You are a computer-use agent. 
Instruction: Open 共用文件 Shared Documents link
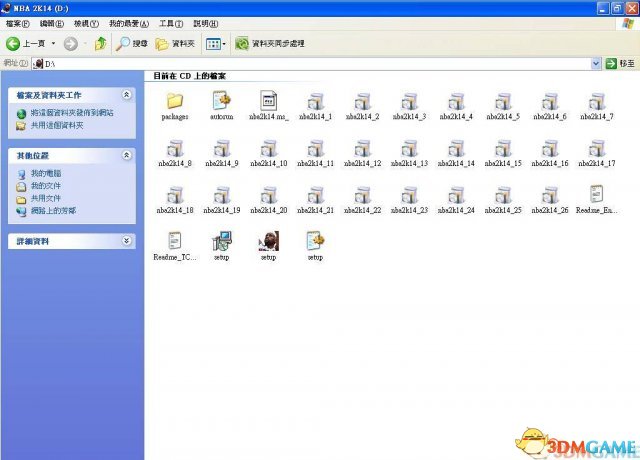(46, 198)
